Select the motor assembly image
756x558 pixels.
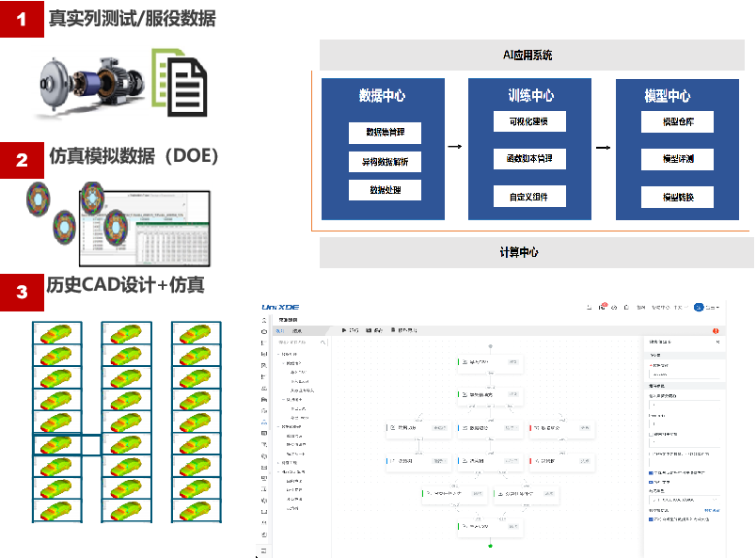91,86
